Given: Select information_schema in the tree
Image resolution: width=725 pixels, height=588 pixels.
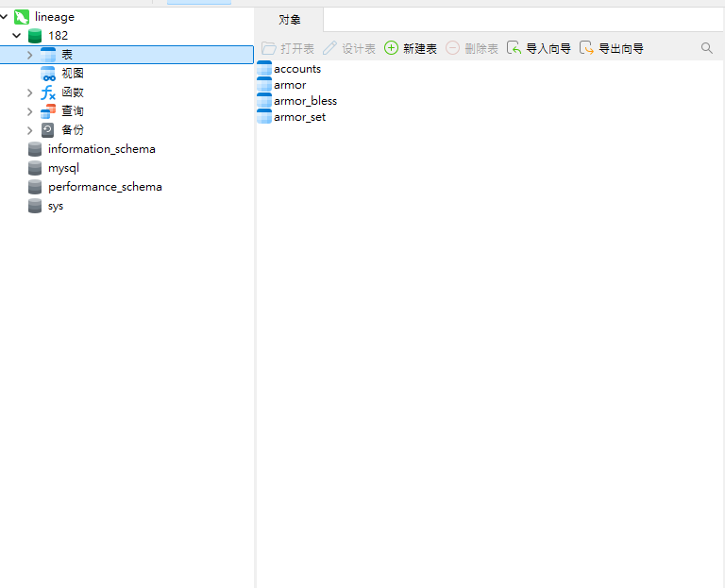Looking at the screenshot, I should [x=102, y=149].
